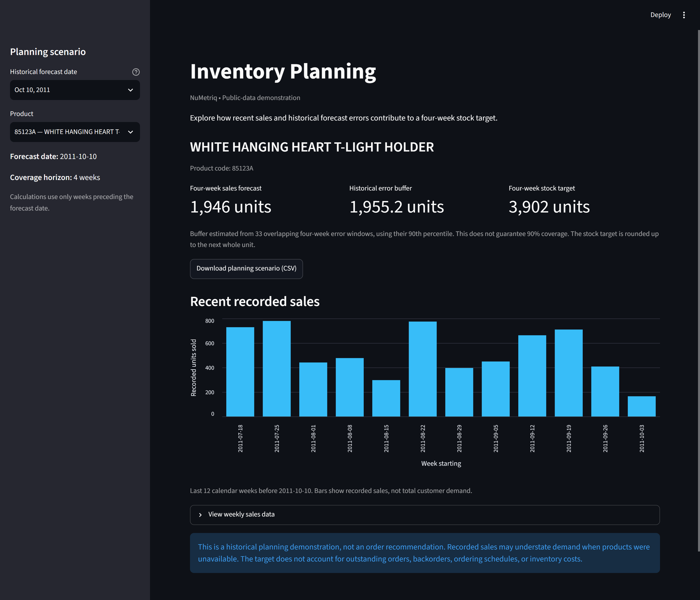
Task: Click the page vertical scrollbar
Action: tap(698, 291)
